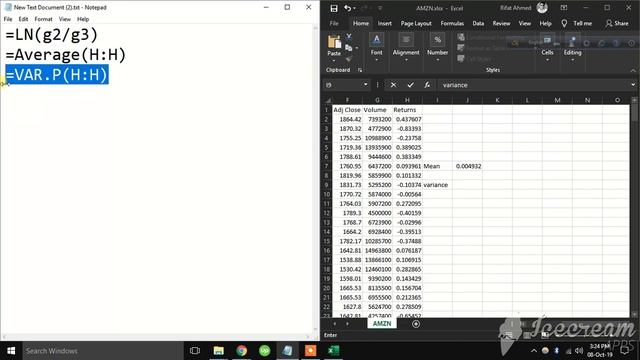This screenshot has height=360, width=640.
Task: Open the Review ribbon tab
Action: 501,23
